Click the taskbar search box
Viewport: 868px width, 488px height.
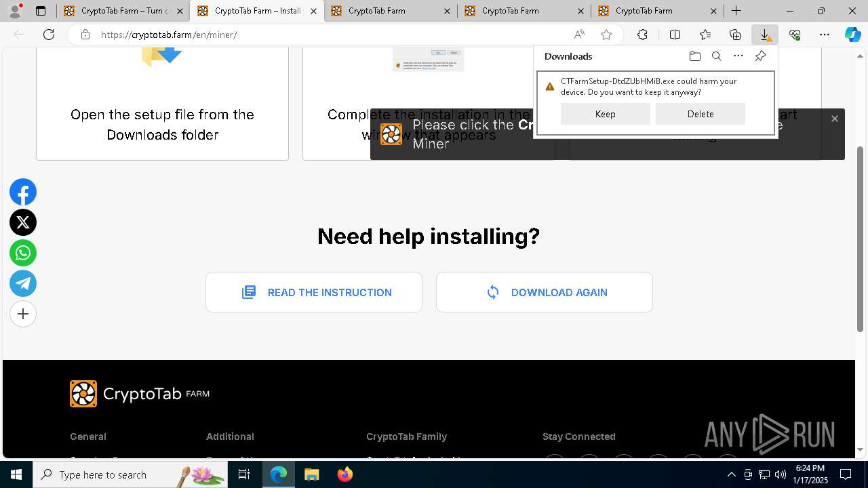(x=131, y=474)
